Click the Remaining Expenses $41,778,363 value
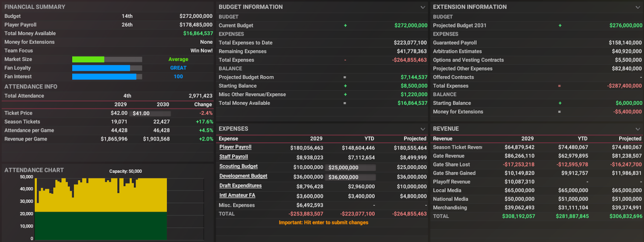The height and width of the screenshot is (242, 644). [412, 51]
